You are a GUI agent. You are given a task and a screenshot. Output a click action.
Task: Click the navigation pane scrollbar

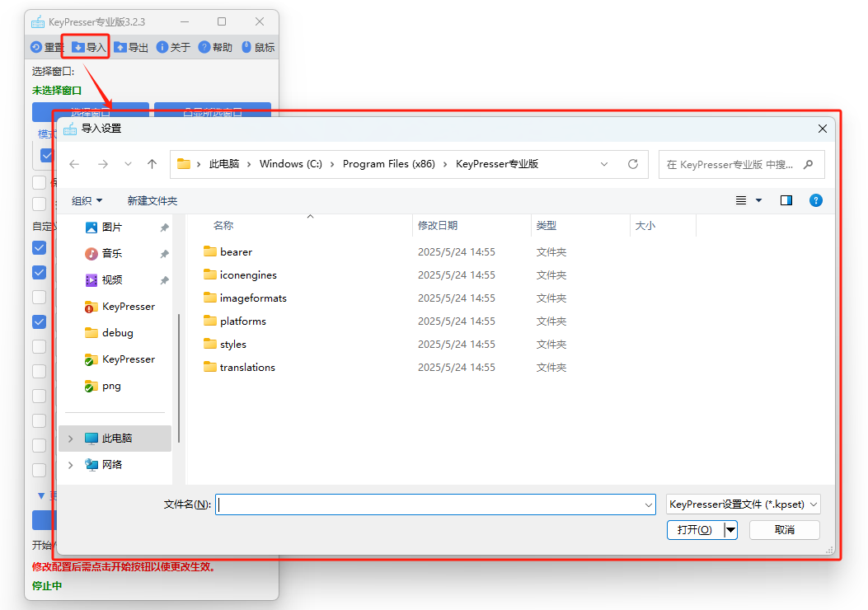click(179, 378)
